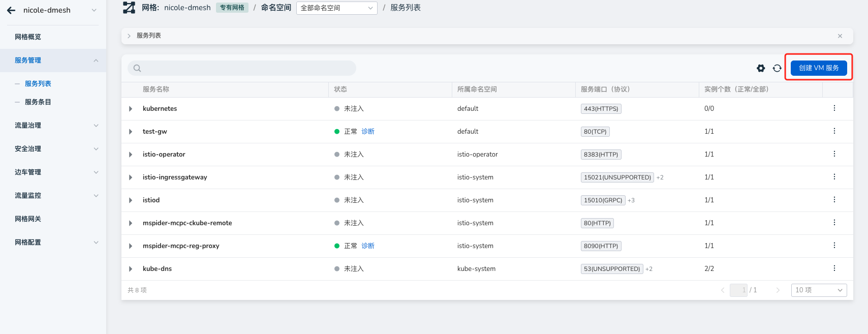Click the mesh logo icon in header
Screen dimensions: 868x334
pyautogui.click(x=129, y=8)
